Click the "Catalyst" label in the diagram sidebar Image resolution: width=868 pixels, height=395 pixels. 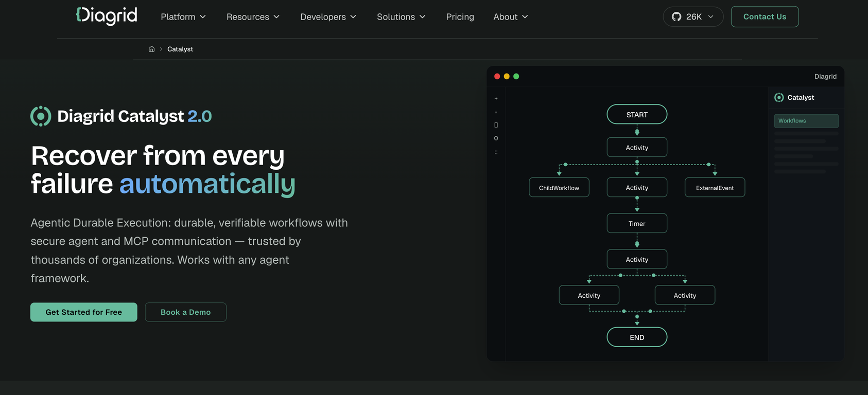(801, 98)
